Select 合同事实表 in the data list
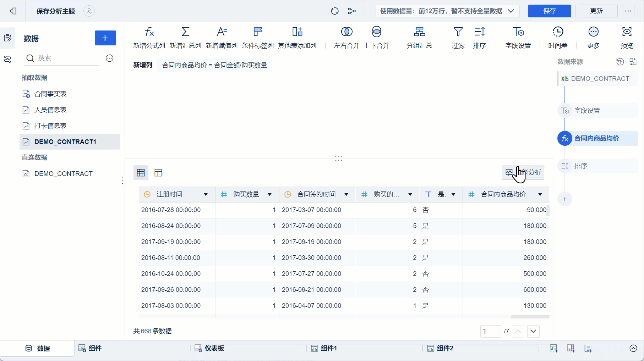 pyautogui.click(x=70, y=94)
